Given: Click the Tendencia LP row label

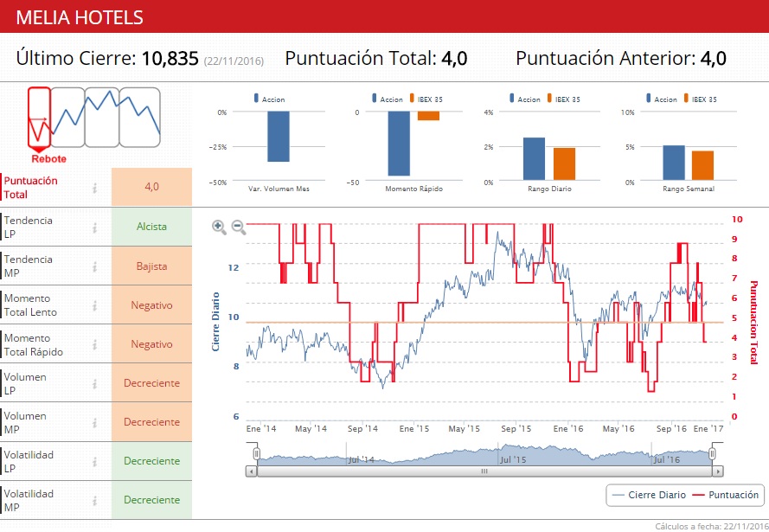Looking at the screenshot, I should [29, 227].
